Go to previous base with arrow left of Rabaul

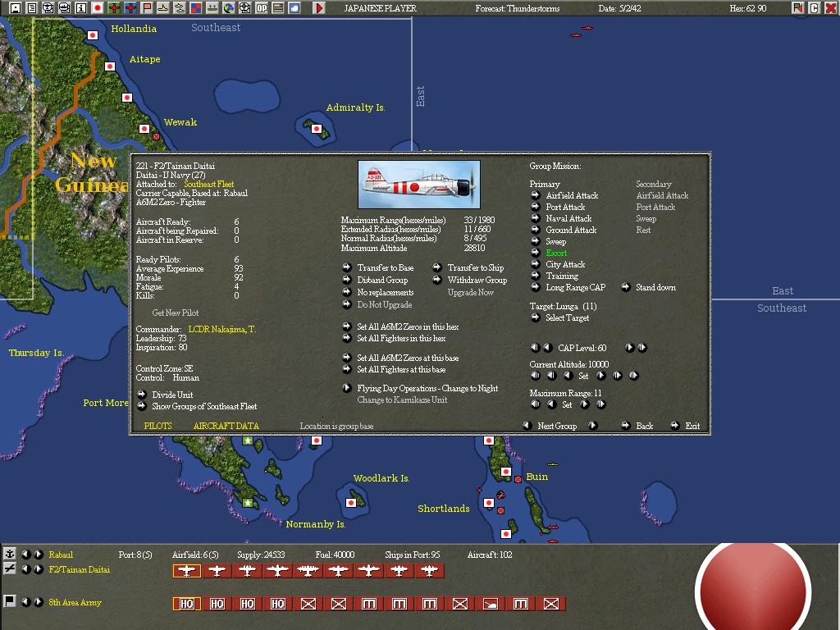(x=25, y=554)
